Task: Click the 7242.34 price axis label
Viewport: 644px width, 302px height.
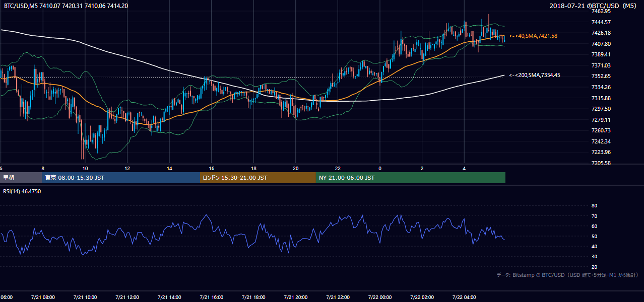Action: 601,141
